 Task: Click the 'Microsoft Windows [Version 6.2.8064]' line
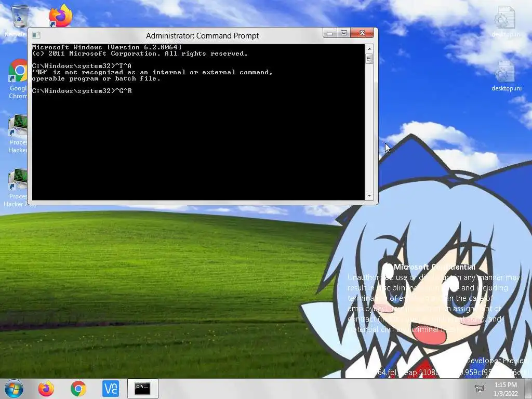click(x=107, y=47)
